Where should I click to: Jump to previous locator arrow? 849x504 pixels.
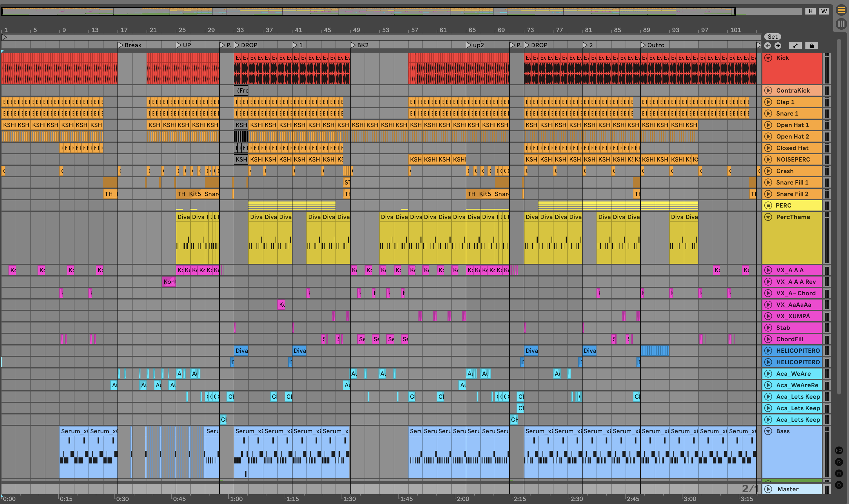coord(768,46)
